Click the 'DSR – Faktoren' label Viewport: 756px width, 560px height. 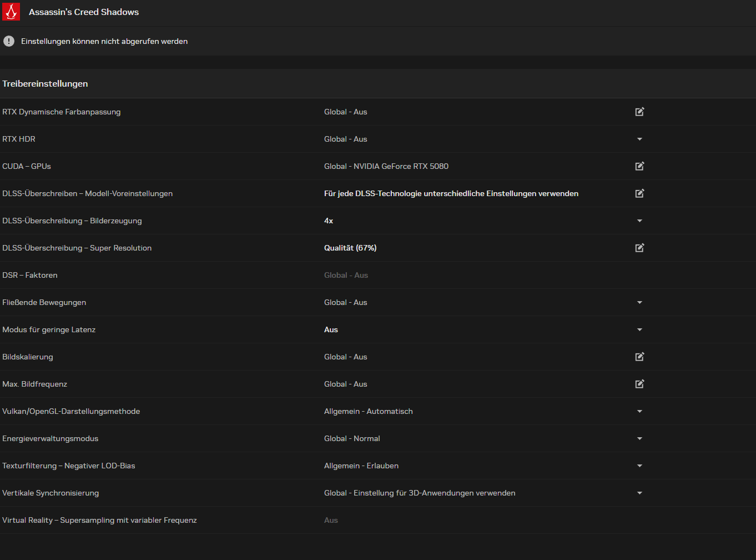[x=30, y=275]
